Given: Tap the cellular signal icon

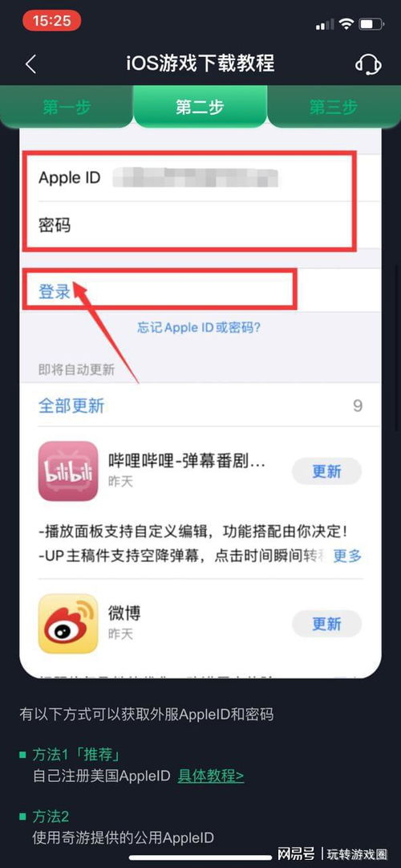Looking at the screenshot, I should coord(325,24).
